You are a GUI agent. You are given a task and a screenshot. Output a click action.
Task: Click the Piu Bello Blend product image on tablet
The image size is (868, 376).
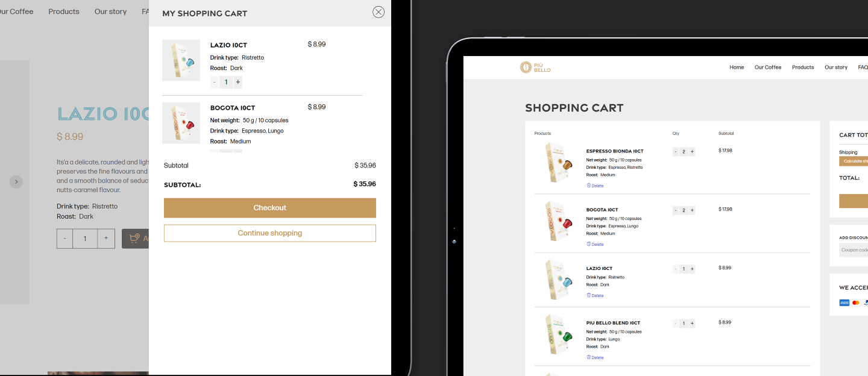[558, 335]
